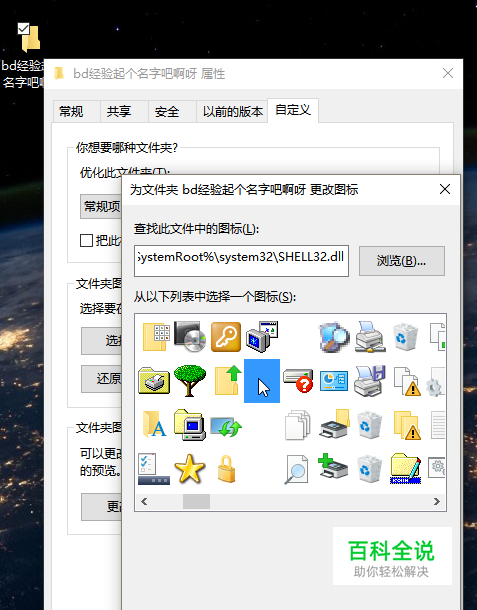Tick the checkbox under the template dropdown in Properties
Screen dimensions: 477x610
[x=86, y=240]
